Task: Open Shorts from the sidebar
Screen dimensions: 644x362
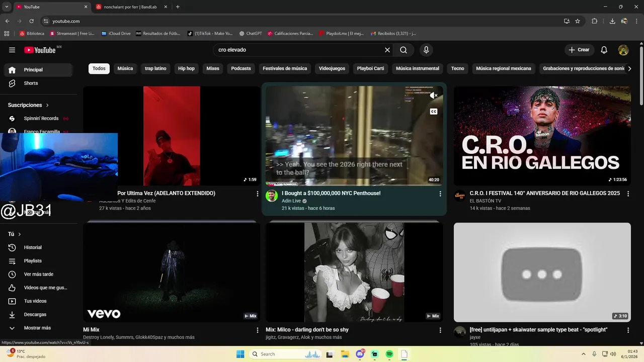Action: [x=38, y=83]
